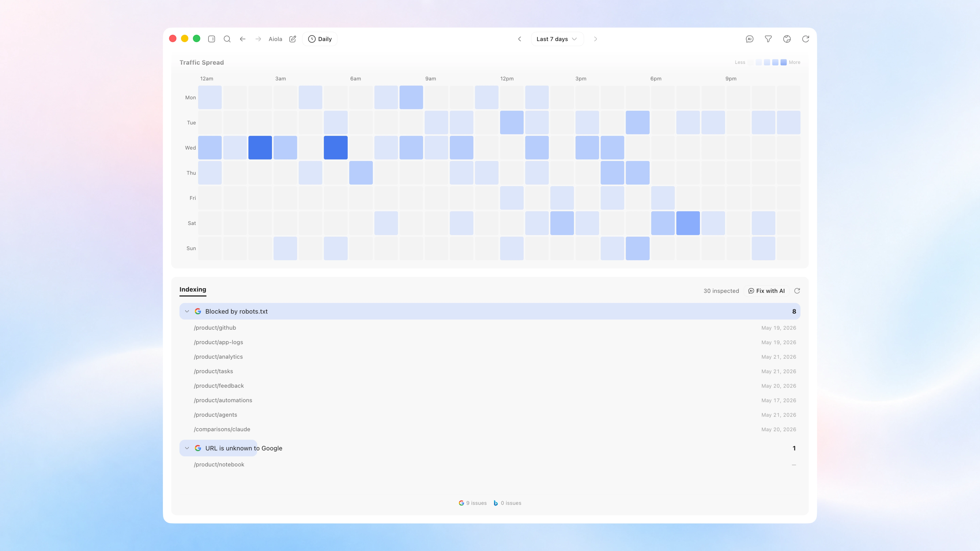Open the Last 7 days dropdown

coord(557,39)
